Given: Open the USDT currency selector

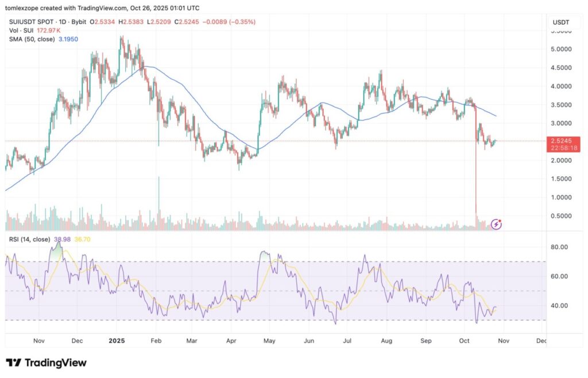Looking at the screenshot, I should pyautogui.click(x=560, y=22).
